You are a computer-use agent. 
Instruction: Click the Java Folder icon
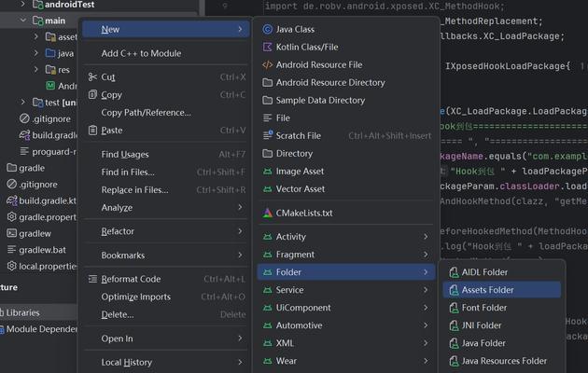(454, 343)
